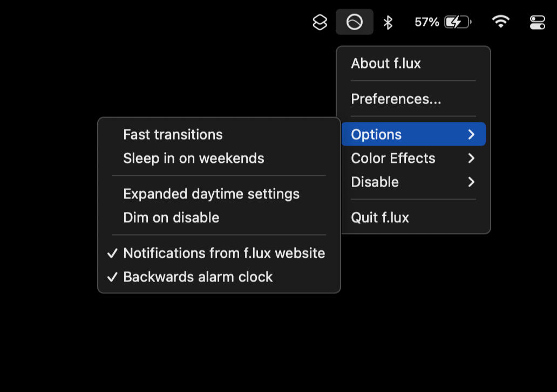Turn on Sleep in on weekends
The width and height of the screenshot is (557, 392).
pyautogui.click(x=193, y=158)
